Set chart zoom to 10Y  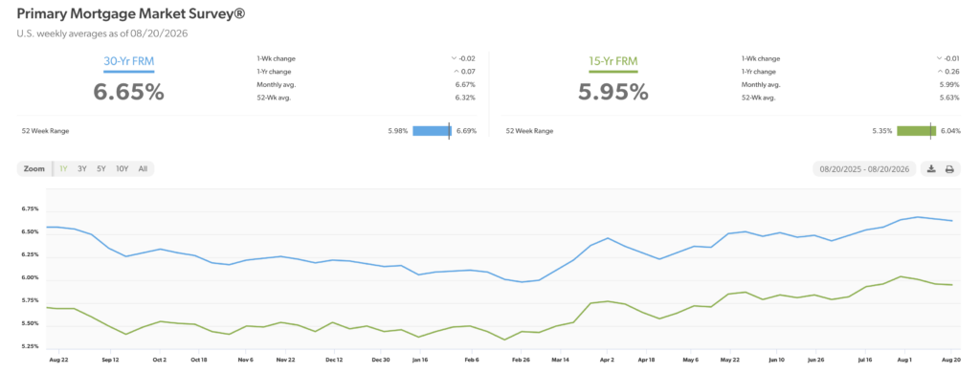pyautogui.click(x=122, y=168)
